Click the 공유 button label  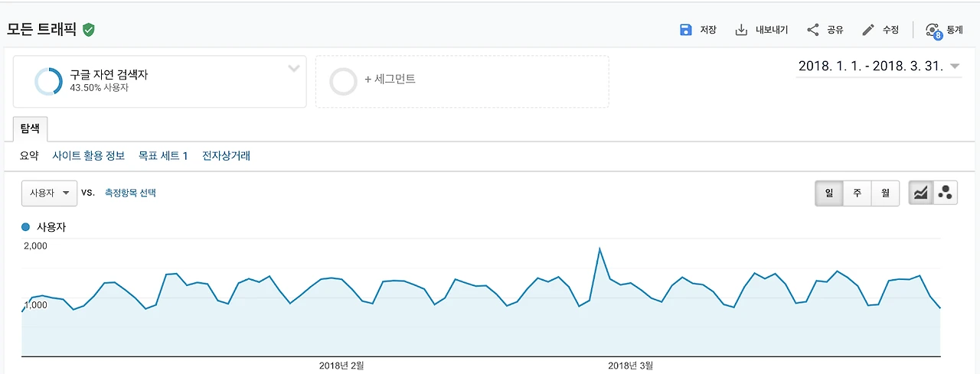tap(835, 30)
